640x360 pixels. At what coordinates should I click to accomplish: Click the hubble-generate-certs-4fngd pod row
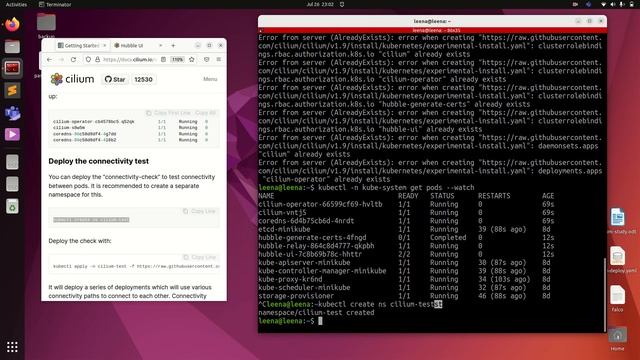pyautogui.click(x=406, y=238)
